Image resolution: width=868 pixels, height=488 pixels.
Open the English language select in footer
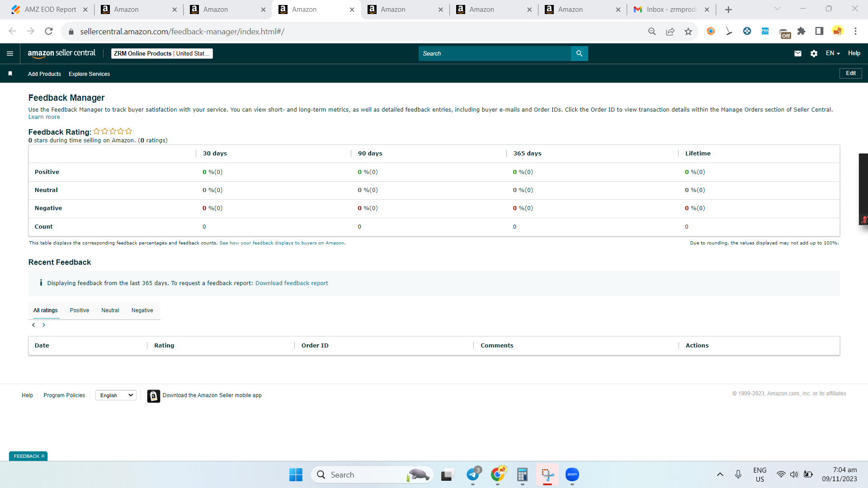(x=116, y=395)
